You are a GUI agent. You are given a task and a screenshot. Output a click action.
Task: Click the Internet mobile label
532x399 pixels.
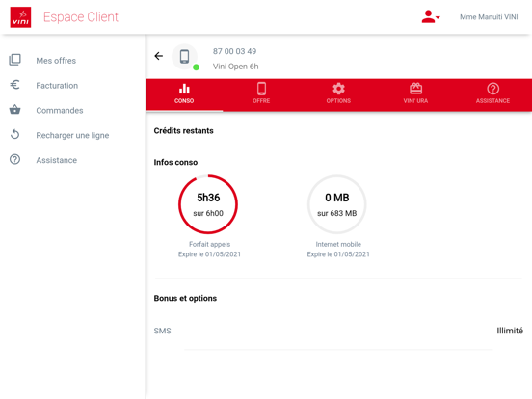(x=338, y=244)
